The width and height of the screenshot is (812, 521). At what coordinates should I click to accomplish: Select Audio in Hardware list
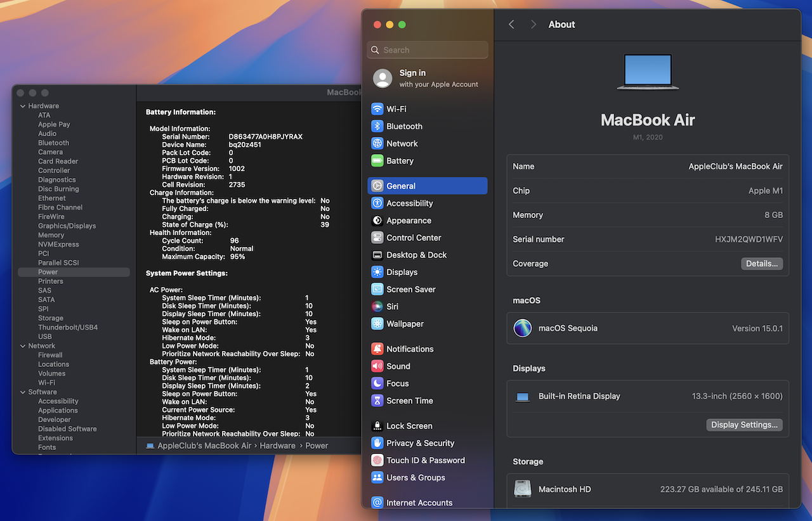(x=47, y=134)
